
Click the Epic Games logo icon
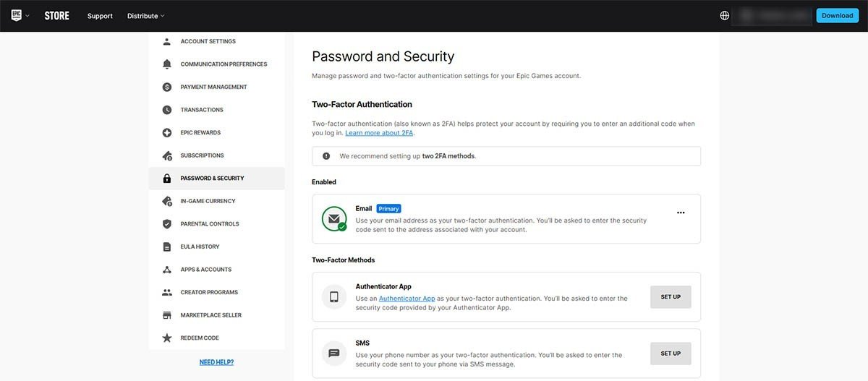coord(16,15)
